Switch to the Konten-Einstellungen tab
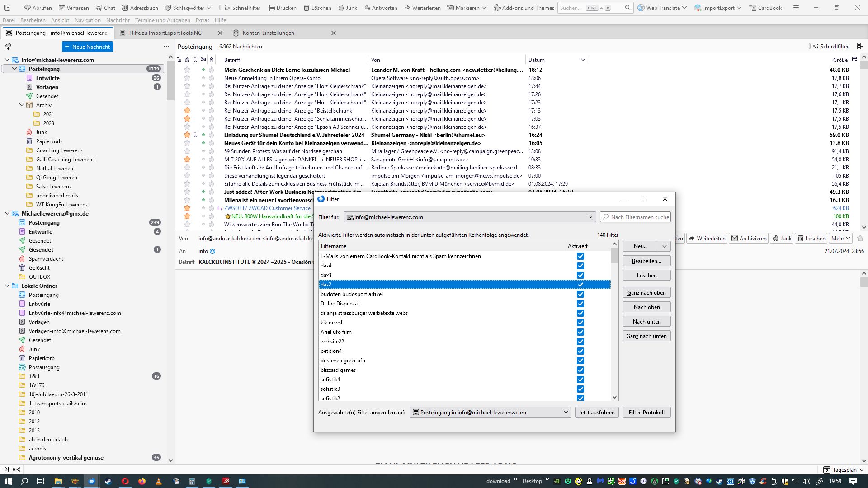This screenshot has height=488, width=868. click(x=268, y=33)
